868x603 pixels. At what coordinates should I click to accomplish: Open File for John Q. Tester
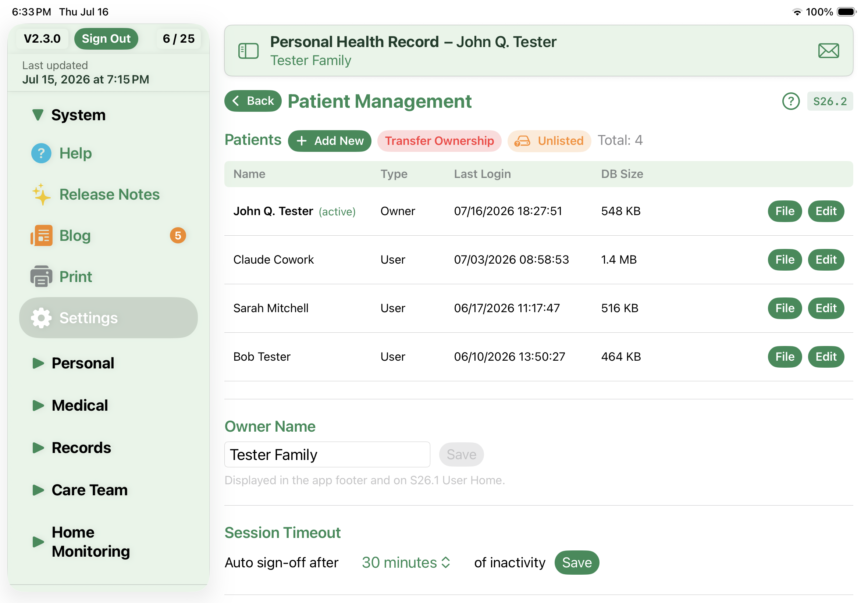[x=785, y=211]
